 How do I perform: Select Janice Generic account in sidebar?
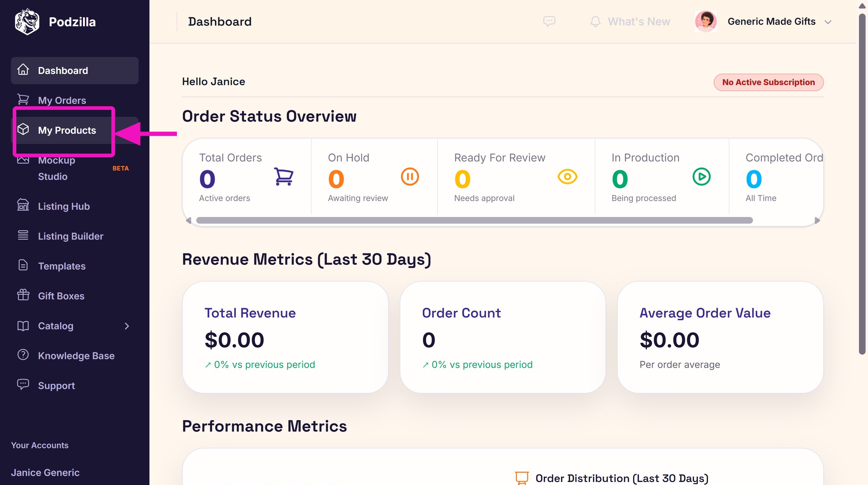(x=45, y=472)
